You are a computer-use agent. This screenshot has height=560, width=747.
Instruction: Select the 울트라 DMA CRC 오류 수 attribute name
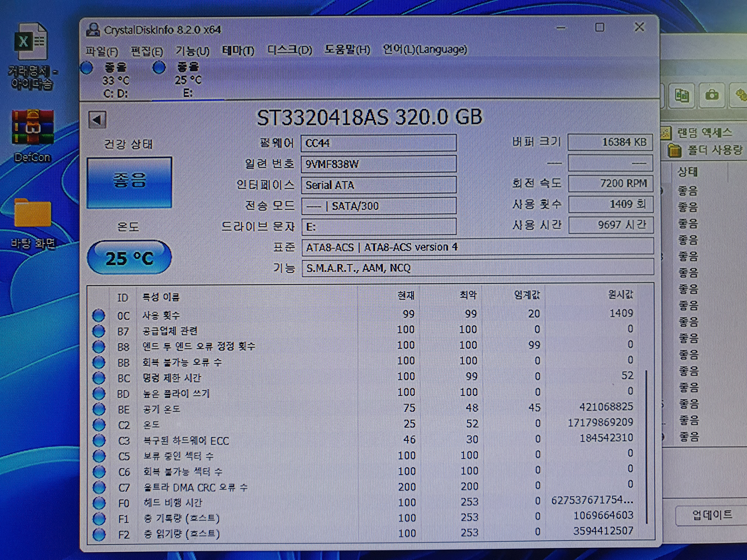click(195, 487)
